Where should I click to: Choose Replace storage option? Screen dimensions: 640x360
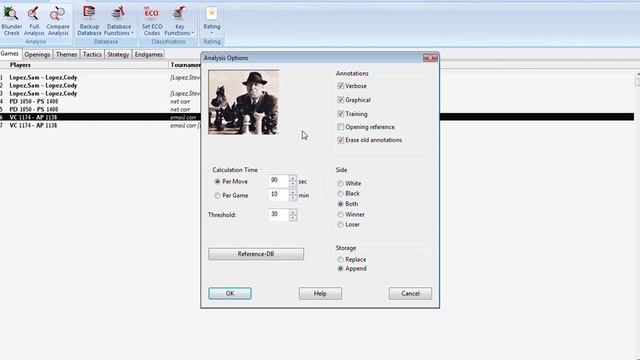pos(340,260)
